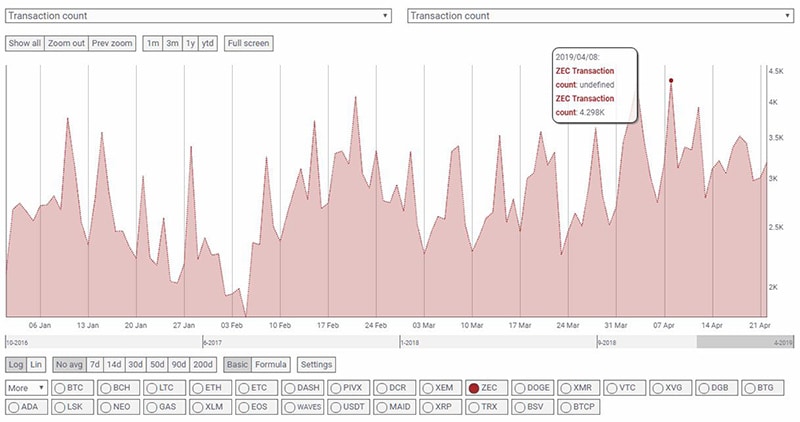Enable the DOGE coin series
Screen dimensions: 800x422
[533, 388]
